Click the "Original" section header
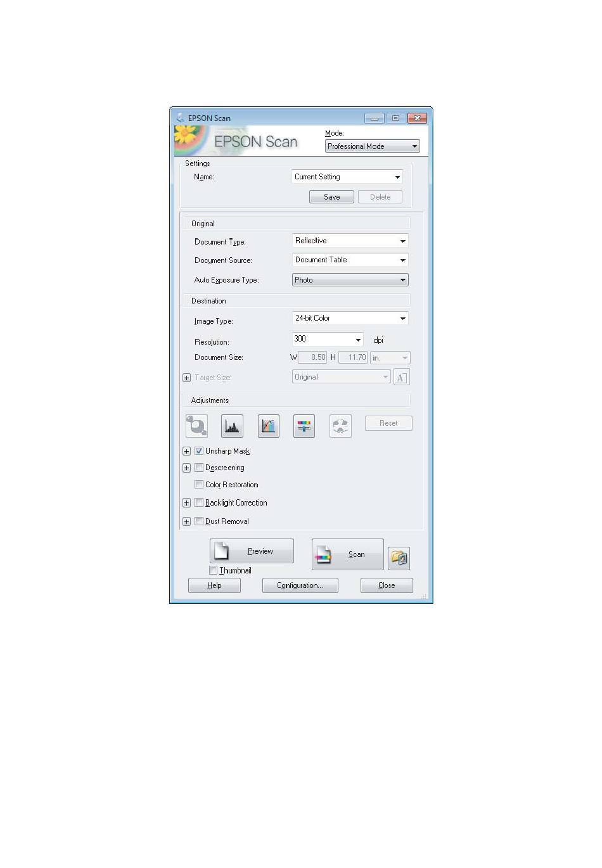The width and height of the screenshot is (602, 868). click(x=203, y=224)
